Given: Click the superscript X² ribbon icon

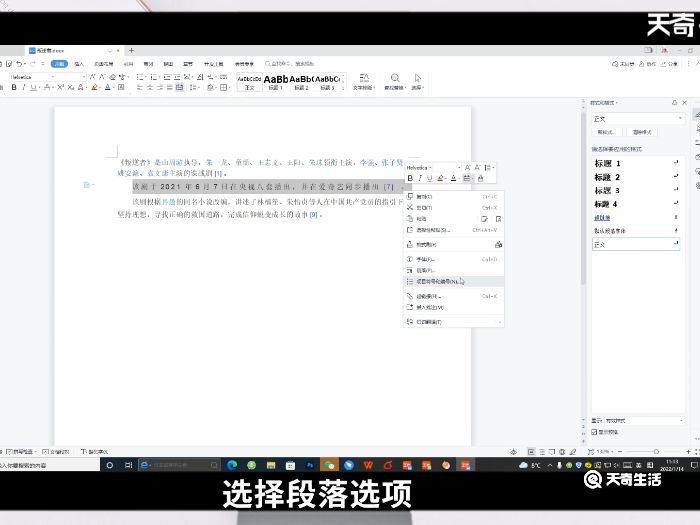Looking at the screenshot, I should (60, 88).
